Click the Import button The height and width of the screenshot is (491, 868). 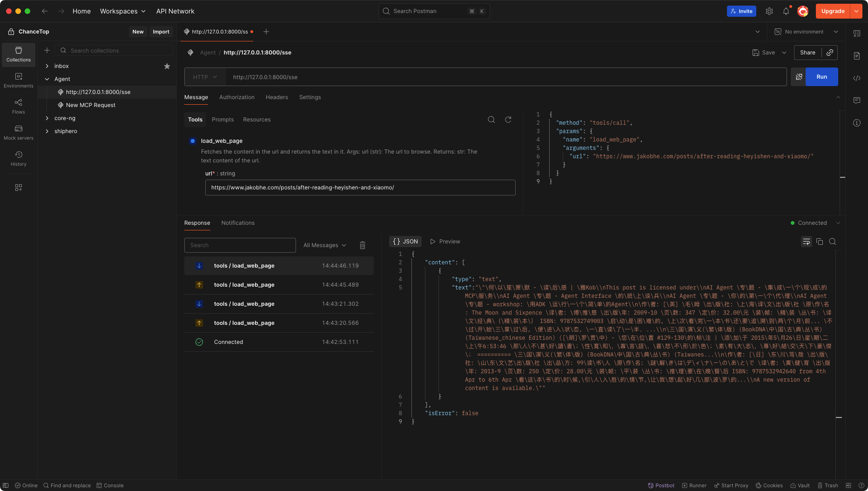pyautogui.click(x=161, y=32)
